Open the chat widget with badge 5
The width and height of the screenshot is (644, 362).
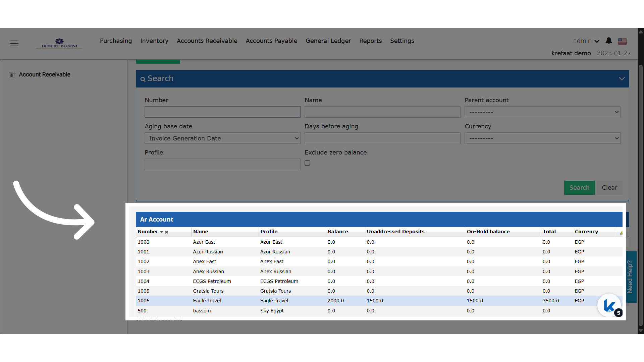tap(609, 305)
